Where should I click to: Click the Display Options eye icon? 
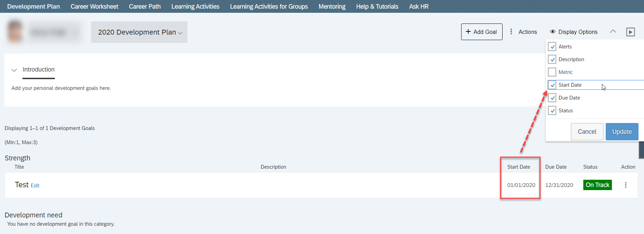point(553,32)
